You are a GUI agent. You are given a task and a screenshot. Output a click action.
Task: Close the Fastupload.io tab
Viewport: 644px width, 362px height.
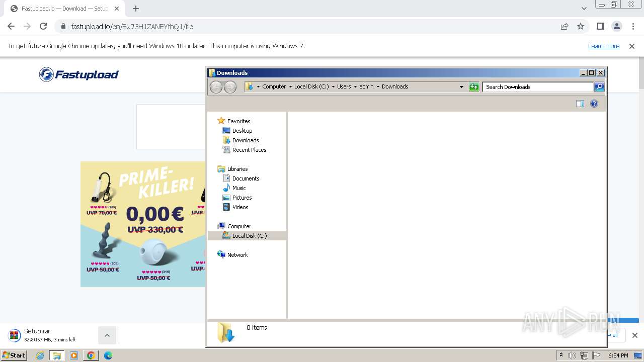point(117,9)
